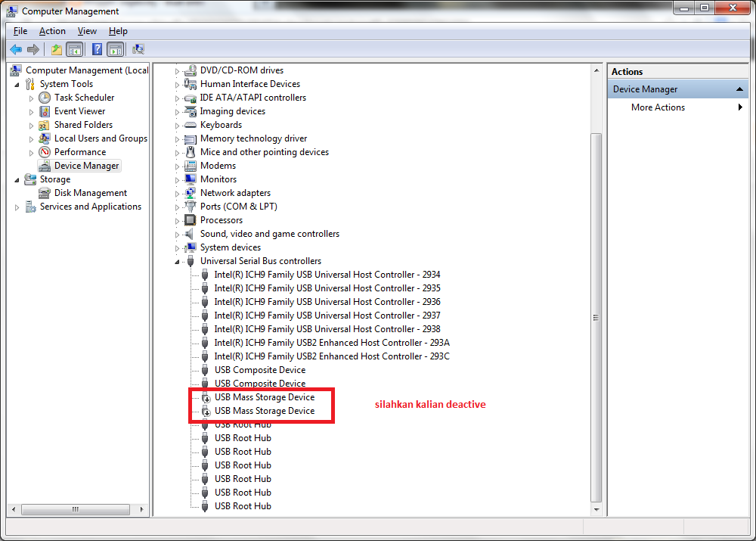Select the Event Viewer icon
This screenshot has width=756, height=541.
[x=45, y=111]
